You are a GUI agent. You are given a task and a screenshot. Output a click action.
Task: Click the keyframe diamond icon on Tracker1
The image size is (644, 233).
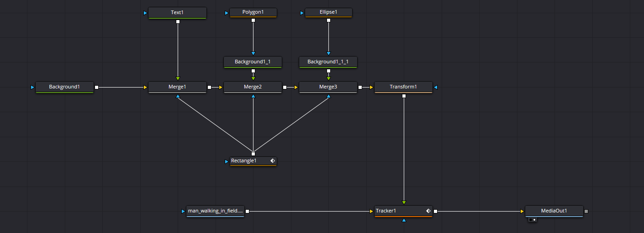pyautogui.click(x=428, y=211)
